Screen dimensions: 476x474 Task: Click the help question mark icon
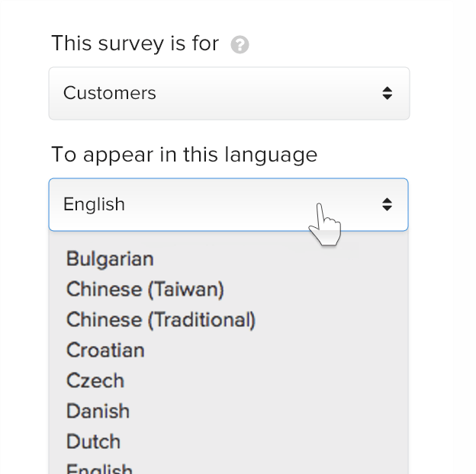[x=240, y=45]
